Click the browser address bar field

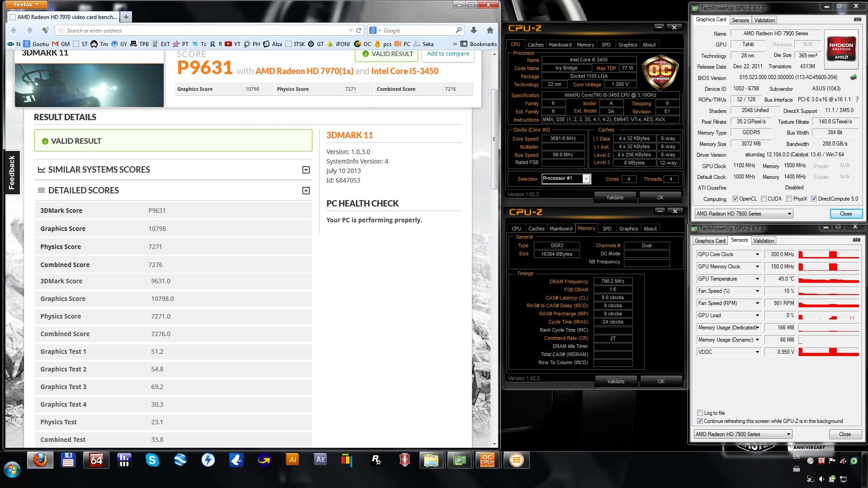point(203,30)
